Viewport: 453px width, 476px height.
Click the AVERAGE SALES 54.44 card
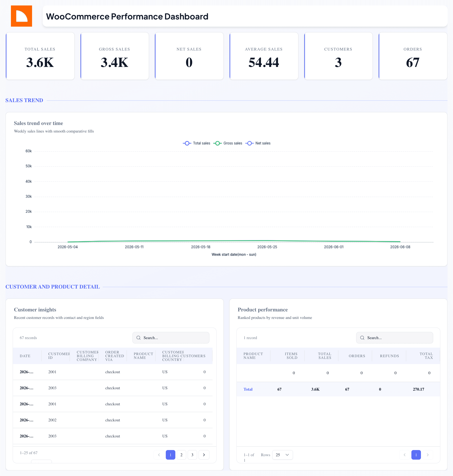pos(264,56)
